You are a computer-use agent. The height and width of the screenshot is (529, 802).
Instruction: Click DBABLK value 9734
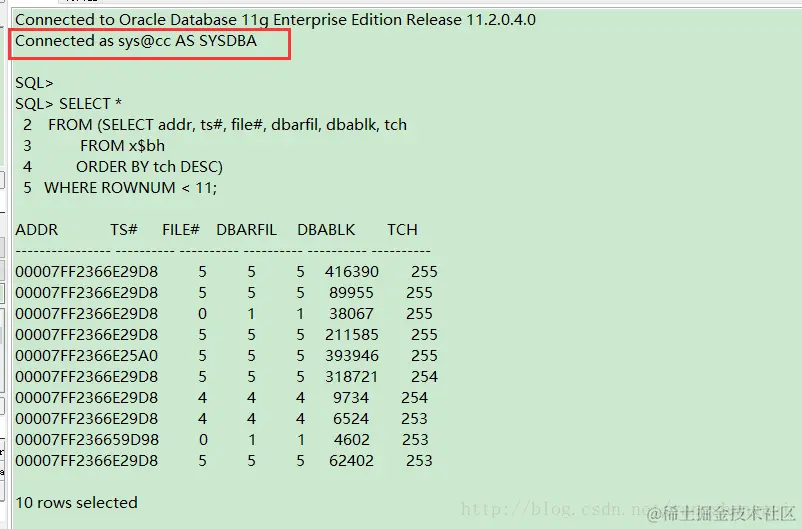pyautogui.click(x=351, y=398)
